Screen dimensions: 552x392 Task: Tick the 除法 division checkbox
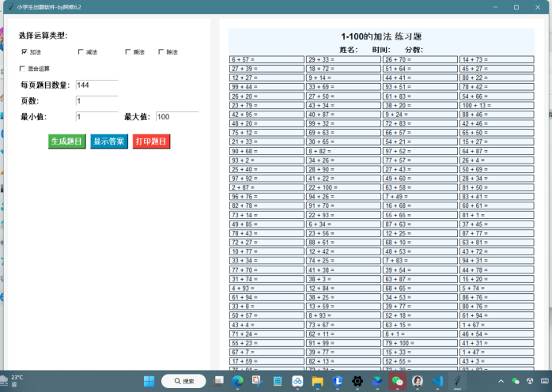click(x=161, y=52)
